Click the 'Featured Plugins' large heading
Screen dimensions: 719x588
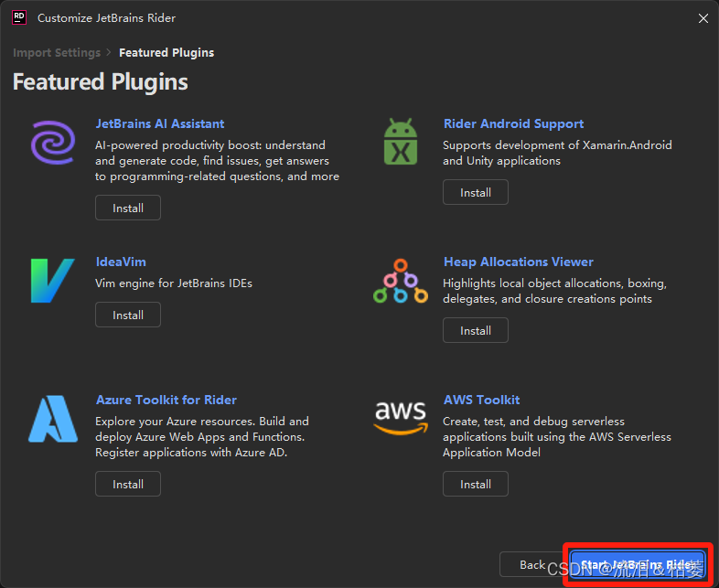click(101, 82)
